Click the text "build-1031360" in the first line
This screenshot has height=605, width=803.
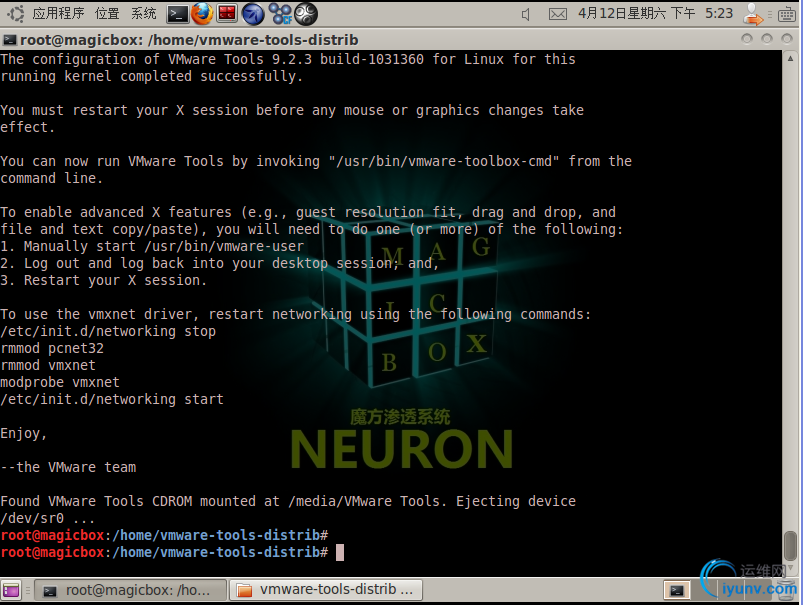[x=372, y=59]
